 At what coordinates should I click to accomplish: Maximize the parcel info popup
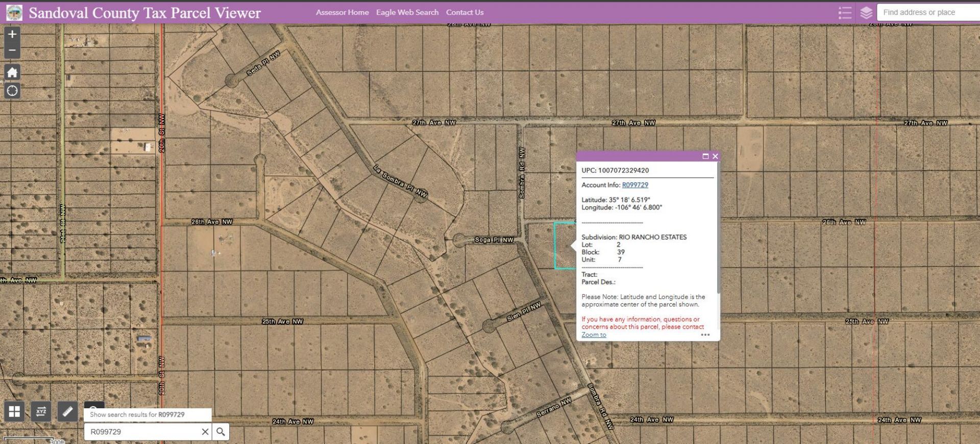(705, 156)
